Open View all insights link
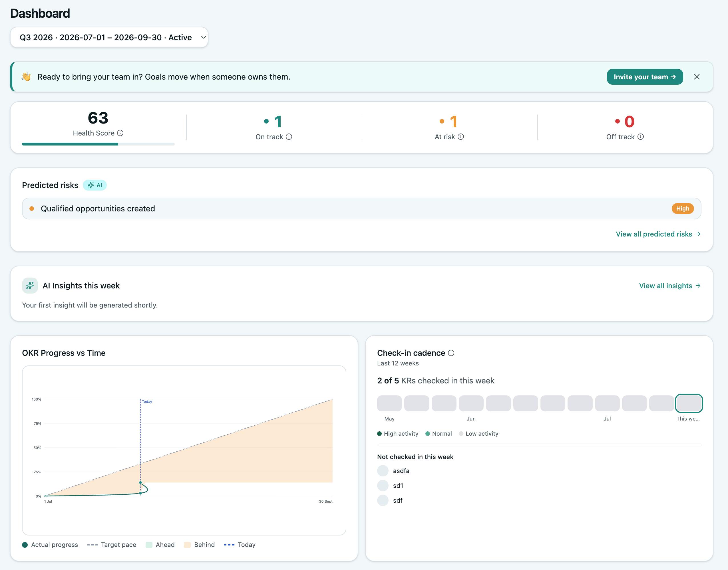This screenshot has width=728, height=570. (x=669, y=286)
